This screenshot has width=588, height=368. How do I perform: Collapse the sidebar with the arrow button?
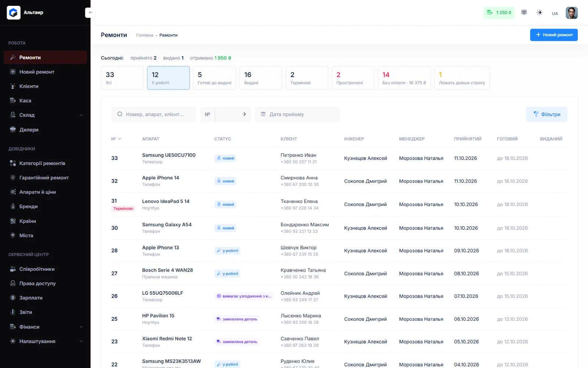90,13
